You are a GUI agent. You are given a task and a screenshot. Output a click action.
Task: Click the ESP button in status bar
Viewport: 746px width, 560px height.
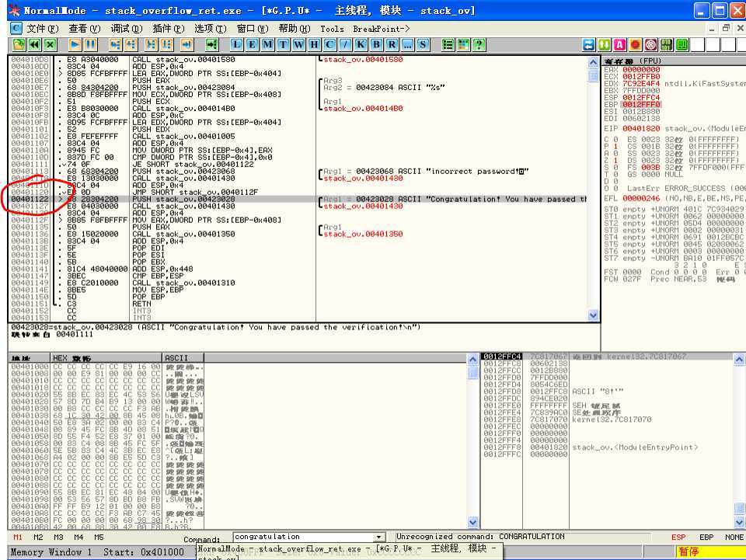pos(678,537)
